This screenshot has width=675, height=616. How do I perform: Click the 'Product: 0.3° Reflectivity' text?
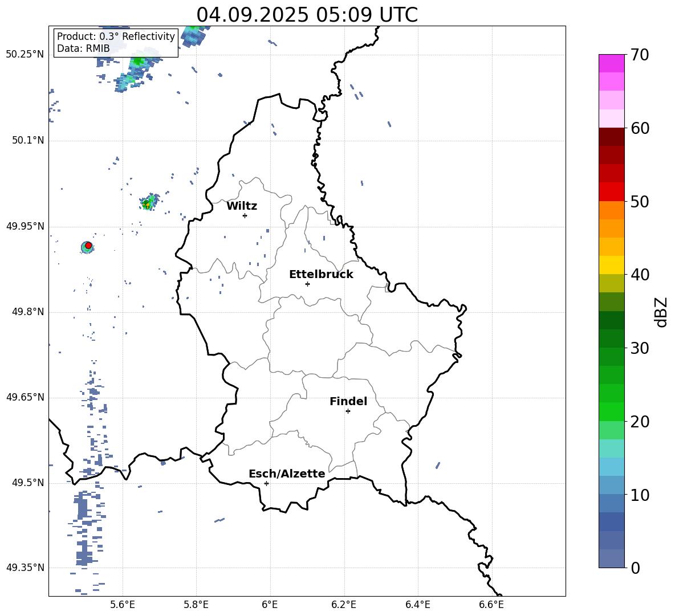(x=116, y=36)
